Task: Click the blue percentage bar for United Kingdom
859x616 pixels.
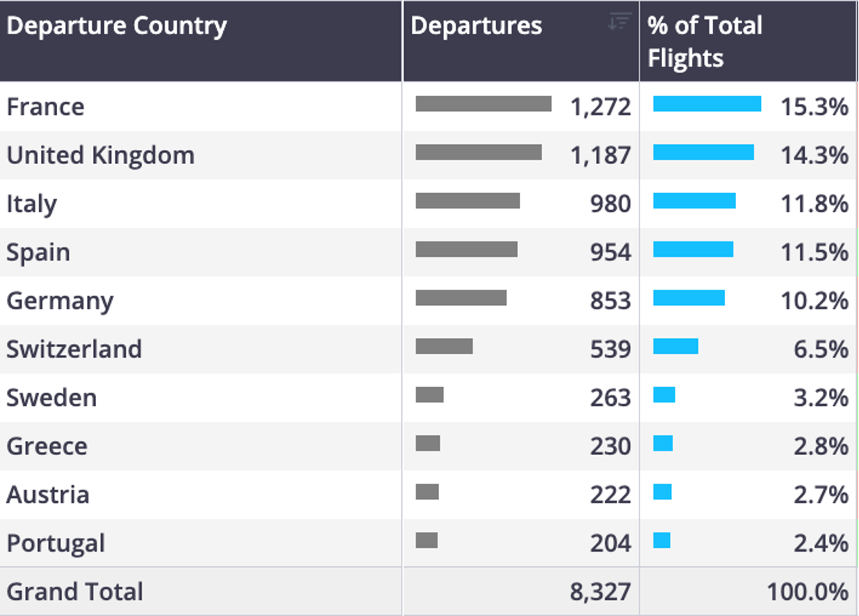Action: tap(703, 152)
